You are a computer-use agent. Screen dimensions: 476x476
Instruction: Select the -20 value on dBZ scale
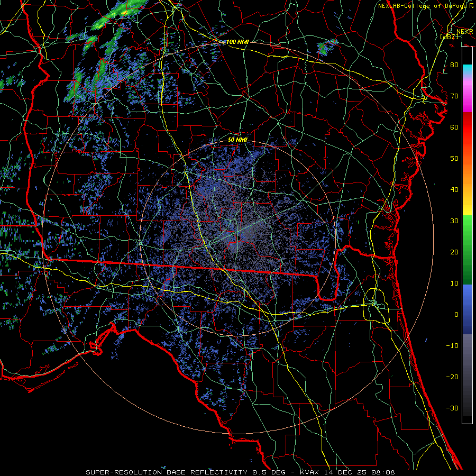452,377
